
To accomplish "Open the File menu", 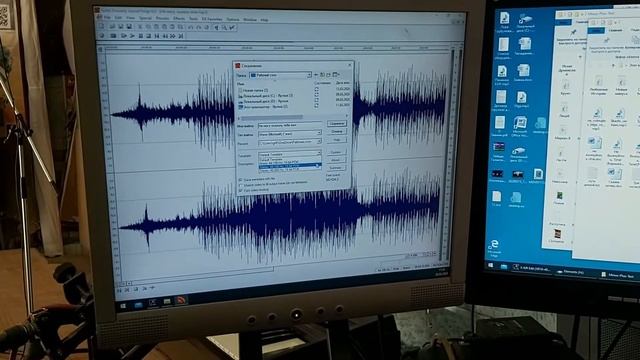I will [x=107, y=18].
